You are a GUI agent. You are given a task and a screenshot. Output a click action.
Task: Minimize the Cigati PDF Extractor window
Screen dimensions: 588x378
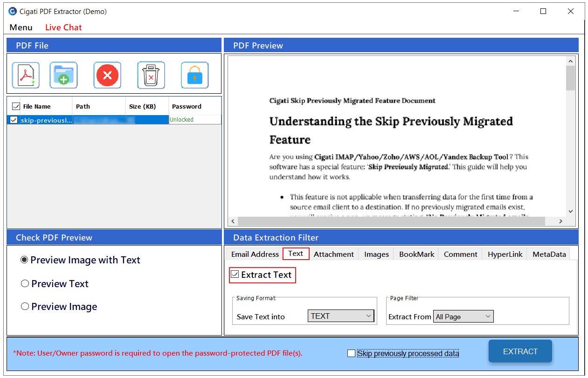point(516,11)
